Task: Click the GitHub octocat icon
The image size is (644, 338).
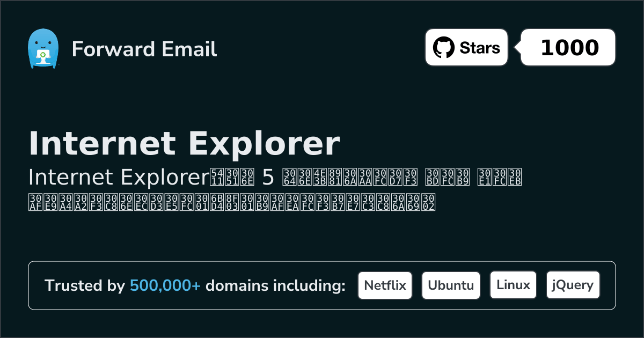Action: pos(443,47)
